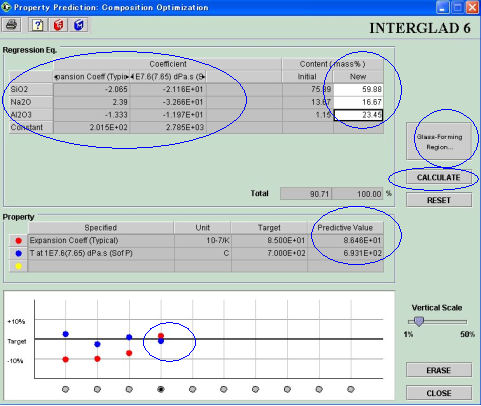Click the Predictive Value column header
This screenshot has height=406, width=481.
[345, 228]
